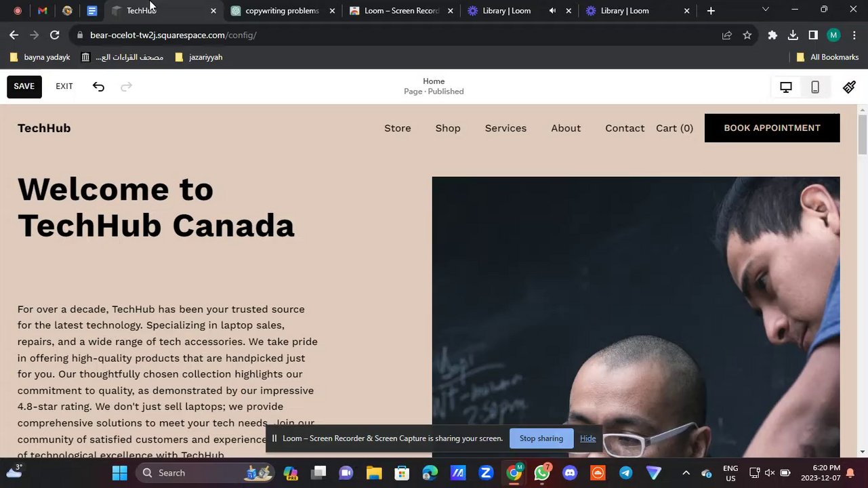
Task: Click the undo arrow in editor toolbar
Action: (x=98, y=87)
